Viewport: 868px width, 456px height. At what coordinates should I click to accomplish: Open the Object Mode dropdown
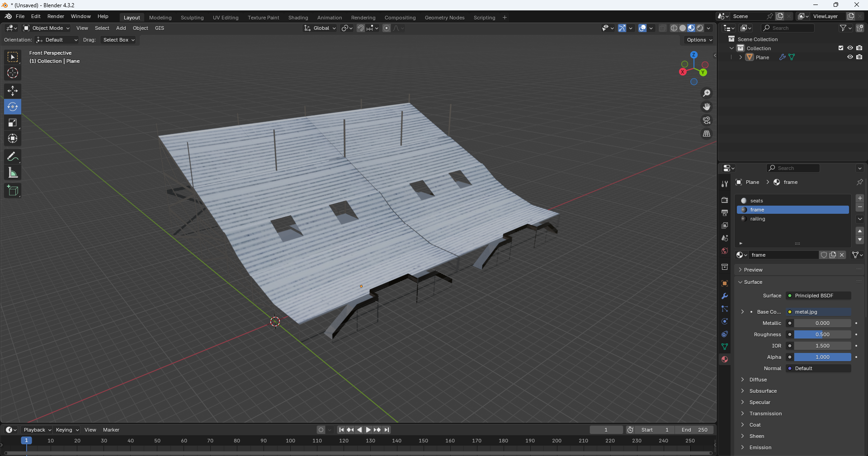click(47, 28)
